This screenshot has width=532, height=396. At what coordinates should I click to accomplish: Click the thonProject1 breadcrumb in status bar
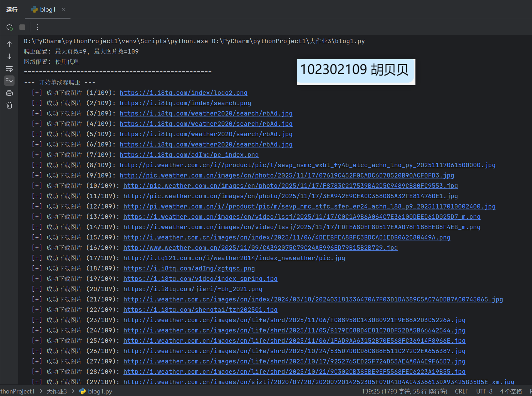(x=17, y=391)
